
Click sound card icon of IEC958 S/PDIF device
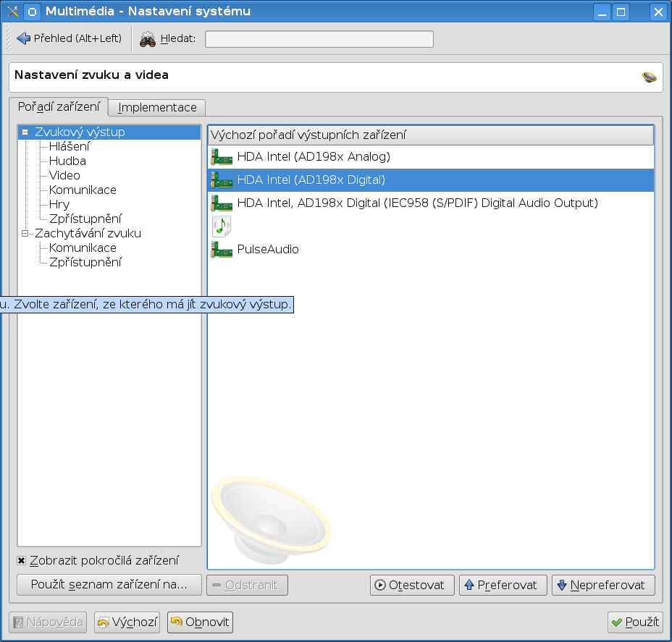coord(222,203)
